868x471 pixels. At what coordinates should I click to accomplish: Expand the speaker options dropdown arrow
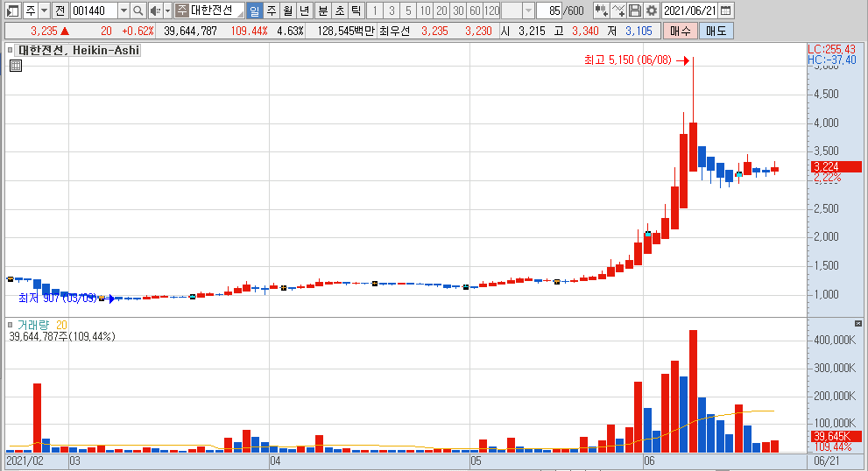coord(168,10)
